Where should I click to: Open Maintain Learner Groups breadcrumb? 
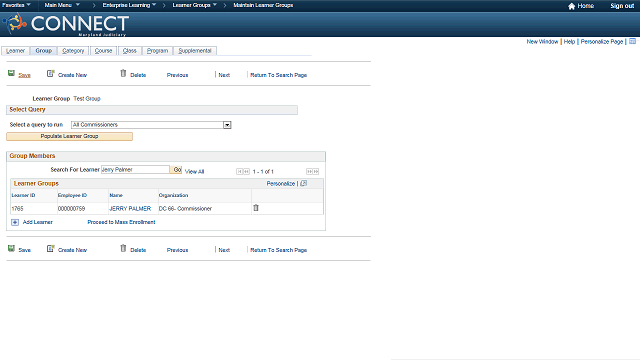coord(263,5)
